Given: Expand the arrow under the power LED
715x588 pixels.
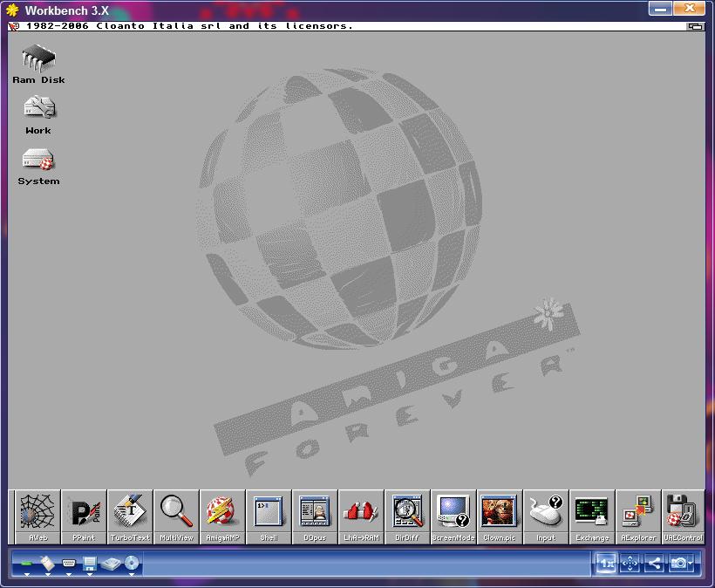Looking at the screenshot, I should tap(26, 575).
